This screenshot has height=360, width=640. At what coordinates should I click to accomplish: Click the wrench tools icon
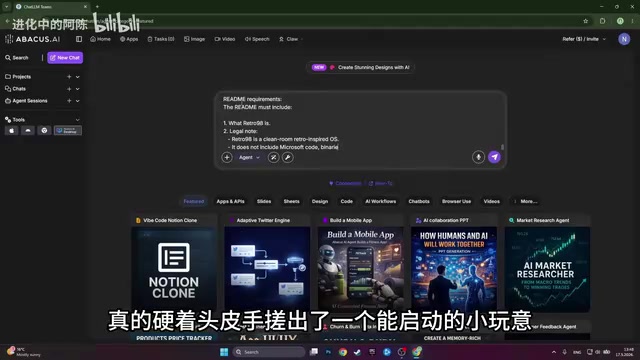[288, 158]
